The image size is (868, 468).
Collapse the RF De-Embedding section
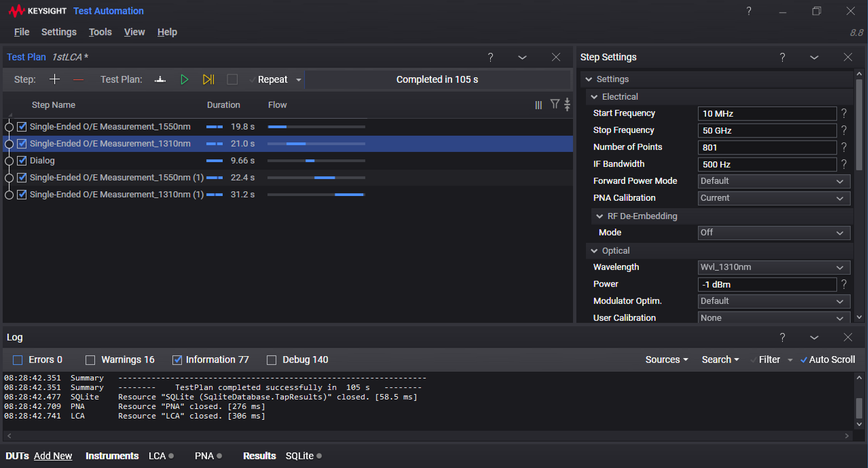[x=600, y=216]
